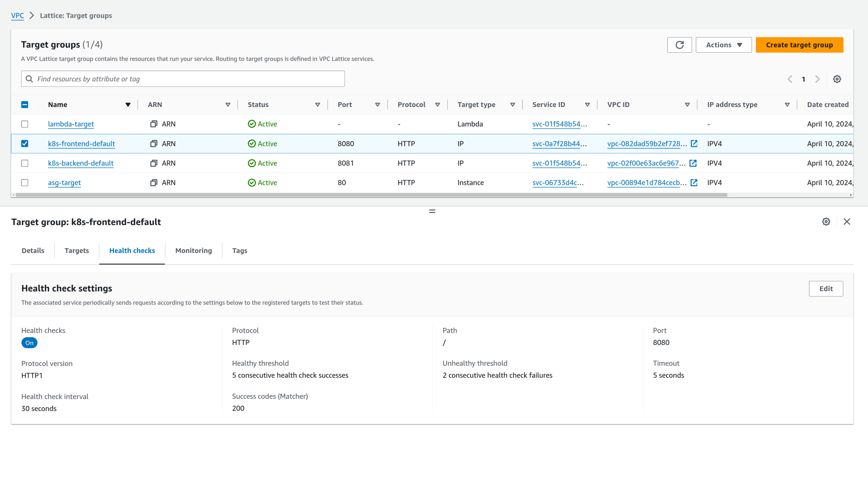
Task: Click the refresh target groups icon
Action: pyautogui.click(x=679, y=45)
